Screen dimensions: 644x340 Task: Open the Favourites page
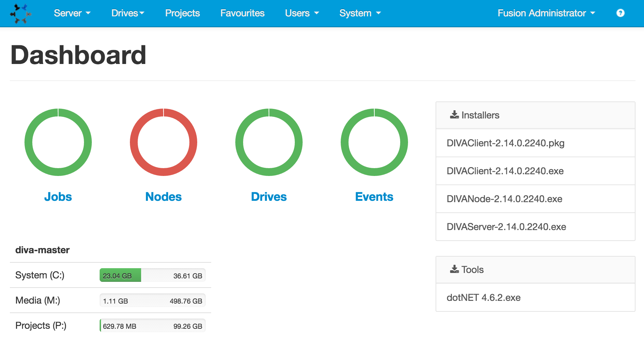[x=242, y=13]
